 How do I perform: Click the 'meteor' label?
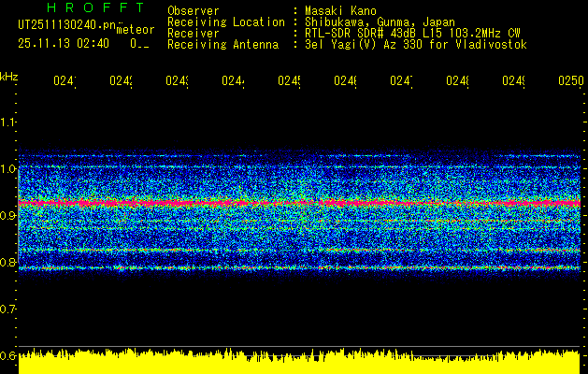[136, 30]
